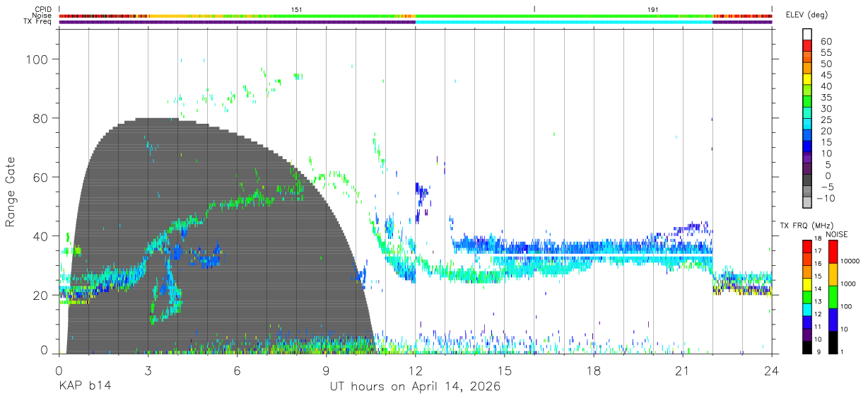Image resolution: width=868 pixels, height=401 pixels.
Task: Select the CPID value 151
Action: (297, 9)
